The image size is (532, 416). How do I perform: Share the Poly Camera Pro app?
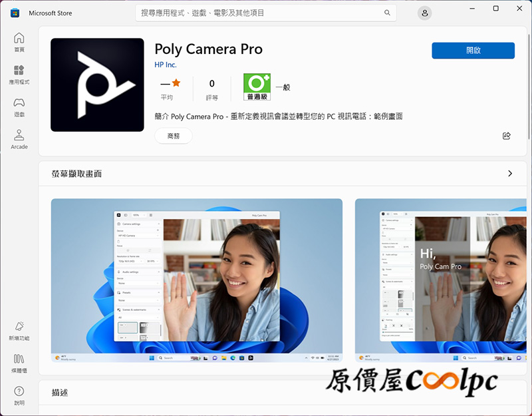(x=506, y=136)
